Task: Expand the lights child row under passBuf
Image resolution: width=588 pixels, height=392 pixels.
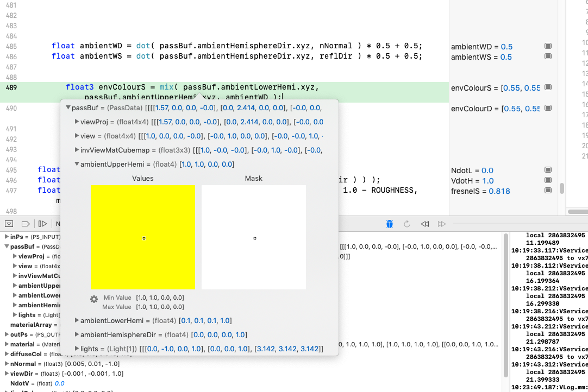Action: [x=15, y=315]
